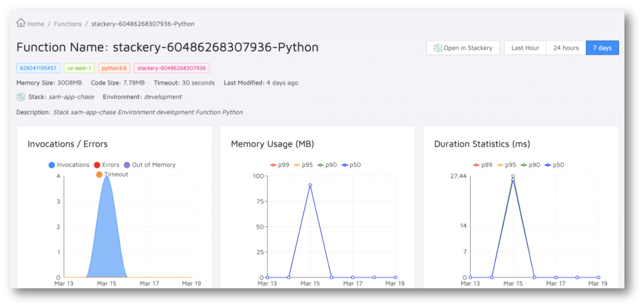The image size is (644, 308).
Task: Click the Mar 15 peak point in Duration Statistics
Action: (x=513, y=179)
